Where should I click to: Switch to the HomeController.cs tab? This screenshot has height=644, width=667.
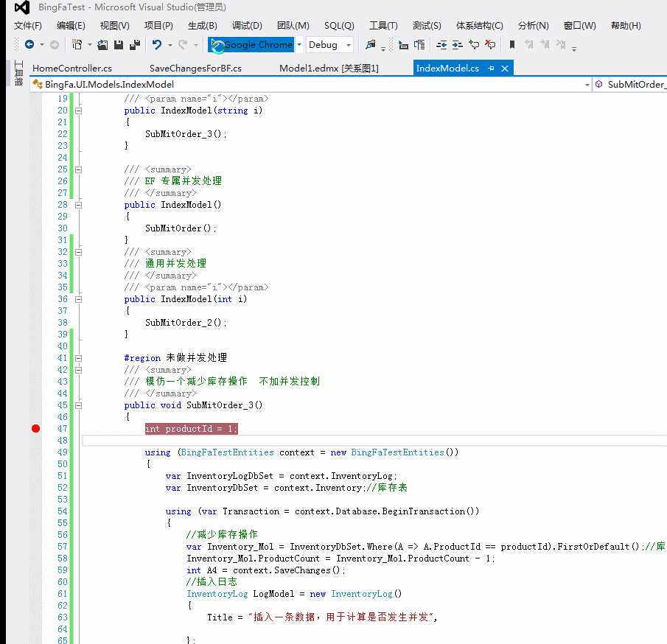(x=72, y=68)
